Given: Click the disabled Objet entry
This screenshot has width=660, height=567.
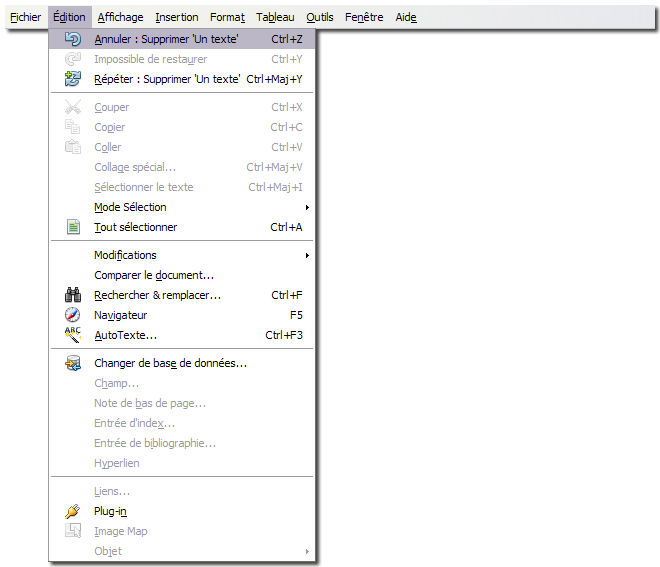Looking at the screenshot, I should pos(182,551).
